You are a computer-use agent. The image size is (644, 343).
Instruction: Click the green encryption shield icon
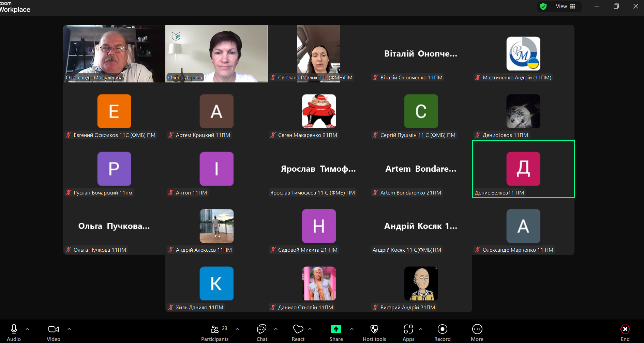543,6
